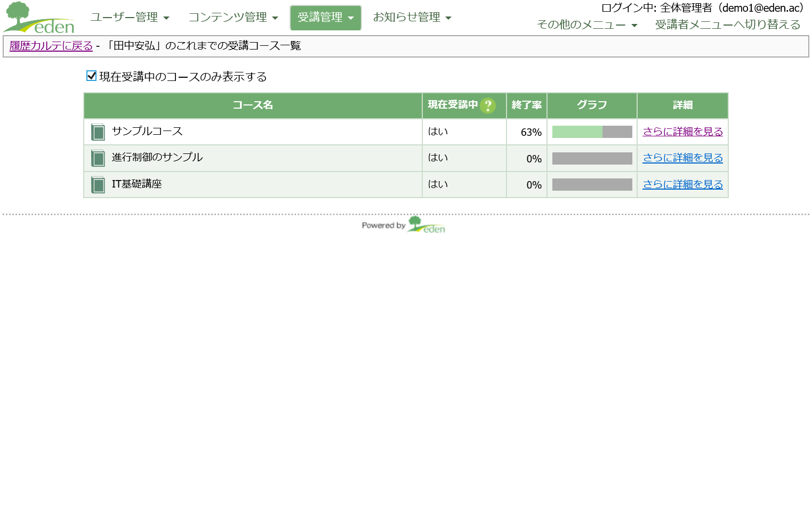
Task: Click はい in the サンプルコース row
Action: [x=438, y=132]
